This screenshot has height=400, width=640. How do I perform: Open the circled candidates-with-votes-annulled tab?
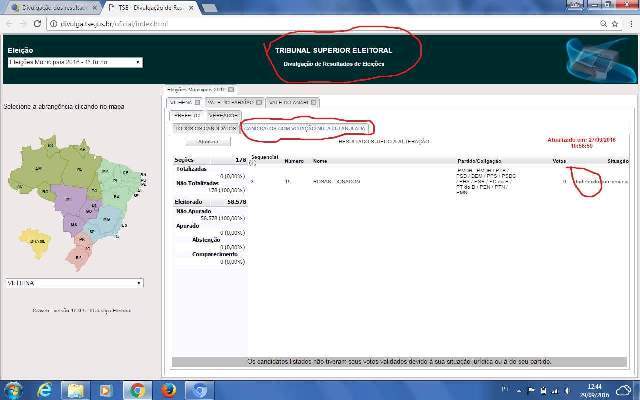[304, 128]
